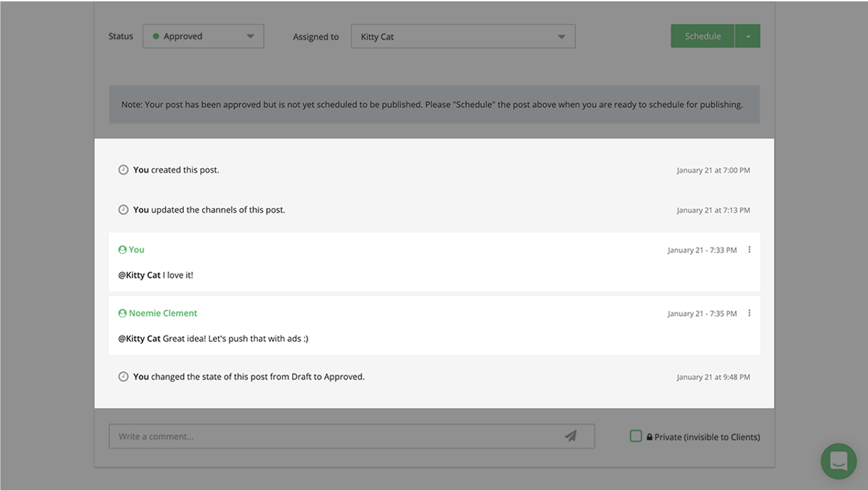
Task: Click the lock icon beside Private label
Action: pyautogui.click(x=650, y=437)
